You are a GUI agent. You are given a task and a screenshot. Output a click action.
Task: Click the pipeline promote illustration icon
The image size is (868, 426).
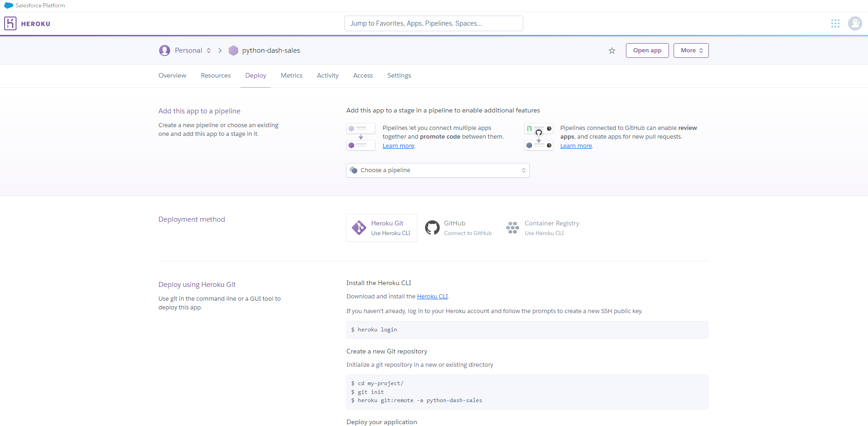[x=361, y=137]
